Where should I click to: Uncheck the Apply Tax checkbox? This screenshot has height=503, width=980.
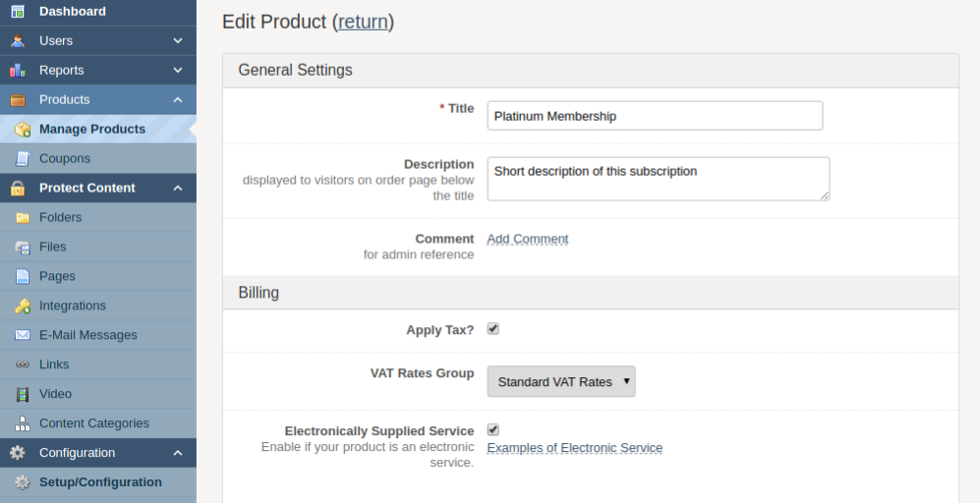[493, 329]
